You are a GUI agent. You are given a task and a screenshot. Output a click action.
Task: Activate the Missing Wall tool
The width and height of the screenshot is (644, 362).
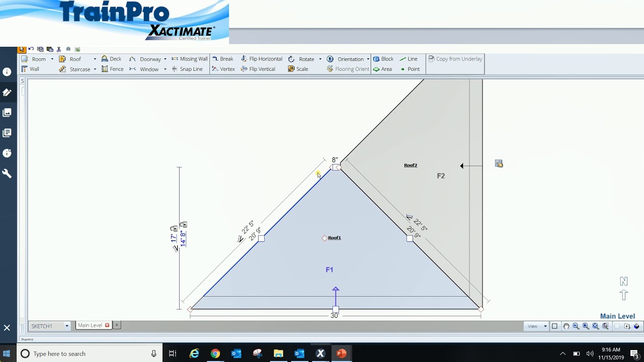click(x=189, y=59)
